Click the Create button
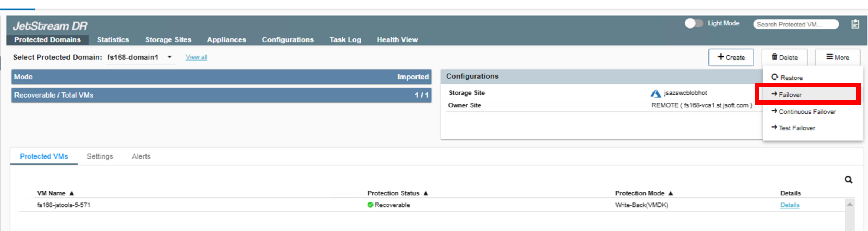Image resolution: width=868 pixels, height=231 pixels. [x=731, y=58]
